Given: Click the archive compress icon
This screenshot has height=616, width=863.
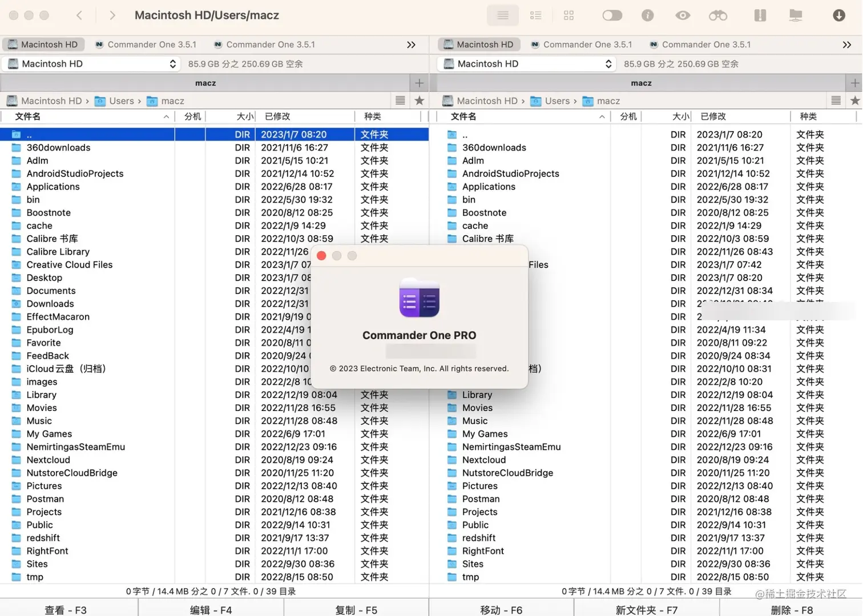Looking at the screenshot, I should pos(760,15).
